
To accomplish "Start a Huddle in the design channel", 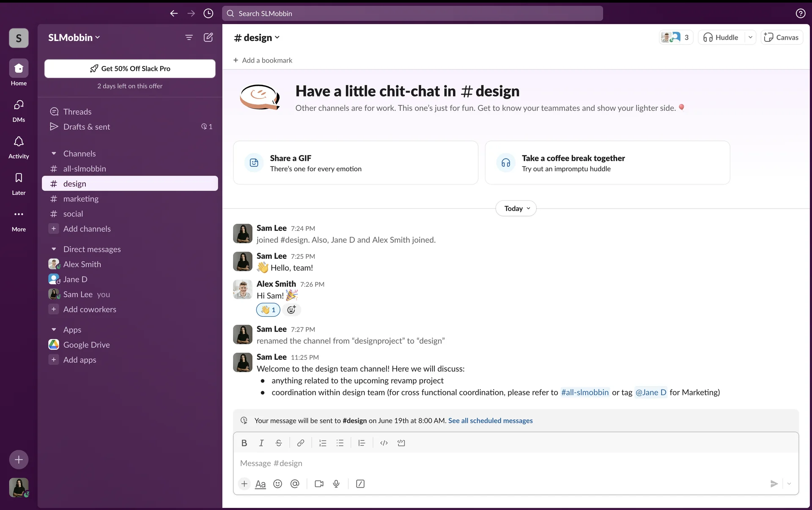I will [721, 38].
